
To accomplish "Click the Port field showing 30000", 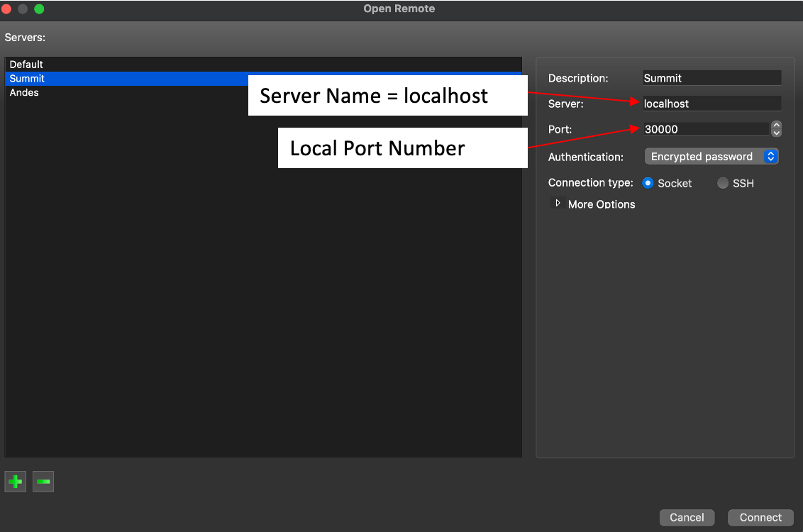I will pyautogui.click(x=705, y=129).
